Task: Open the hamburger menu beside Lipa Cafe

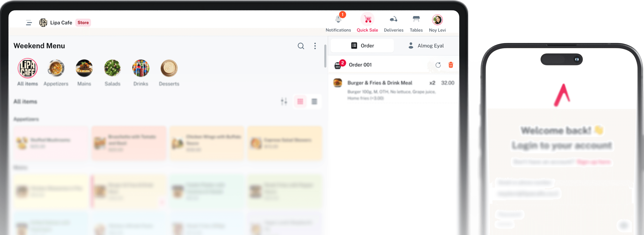Action: pyautogui.click(x=29, y=23)
